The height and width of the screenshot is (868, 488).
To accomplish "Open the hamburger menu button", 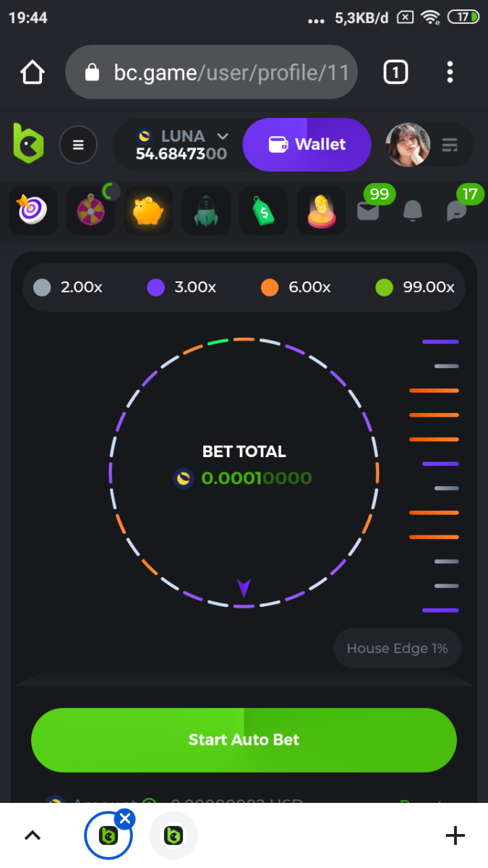I will pos(78,145).
